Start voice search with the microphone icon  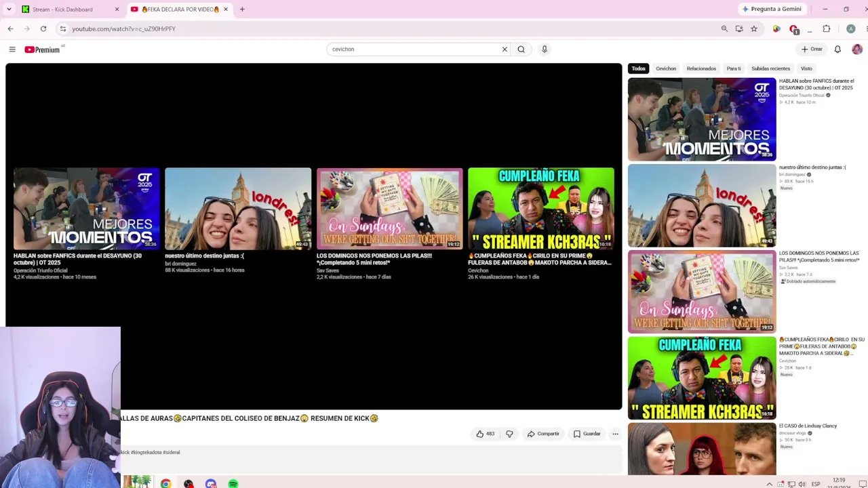(544, 49)
